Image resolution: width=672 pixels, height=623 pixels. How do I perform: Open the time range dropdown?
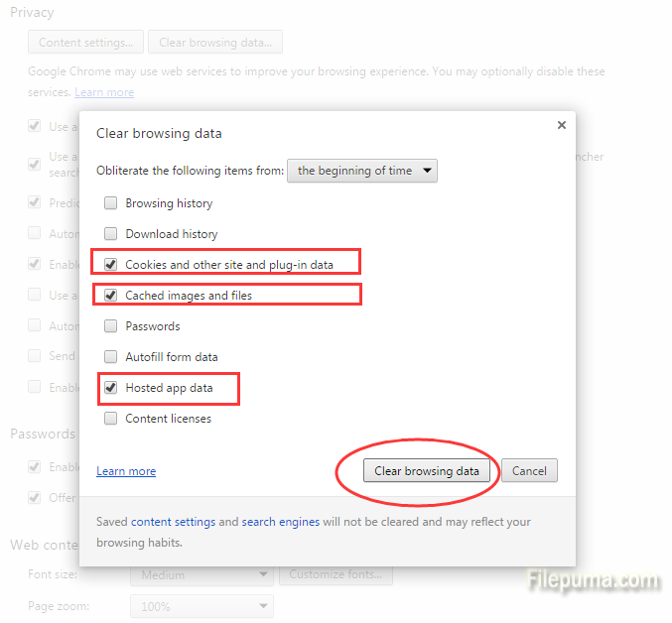pyautogui.click(x=362, y=171)
